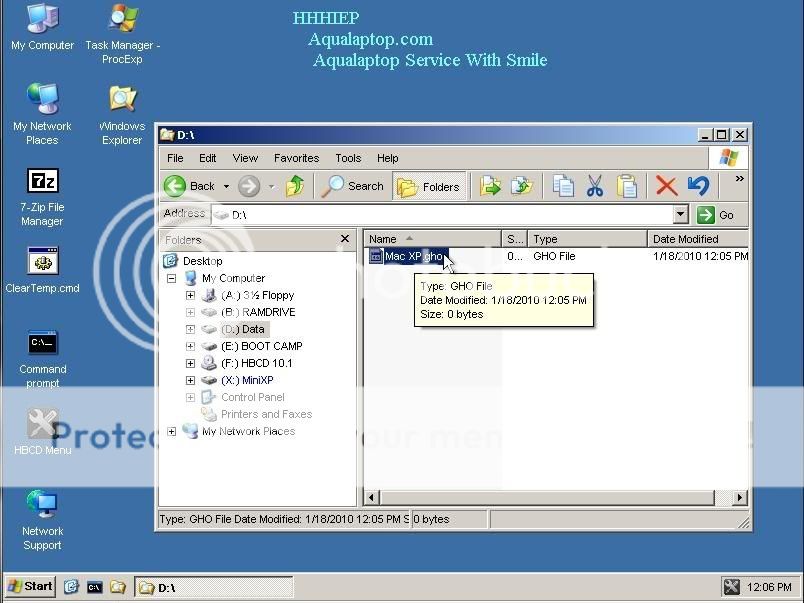Click the Delete (red X) toolbar icon
The height and width of the screenshot is (603, 804).
[x=666, y=186]
